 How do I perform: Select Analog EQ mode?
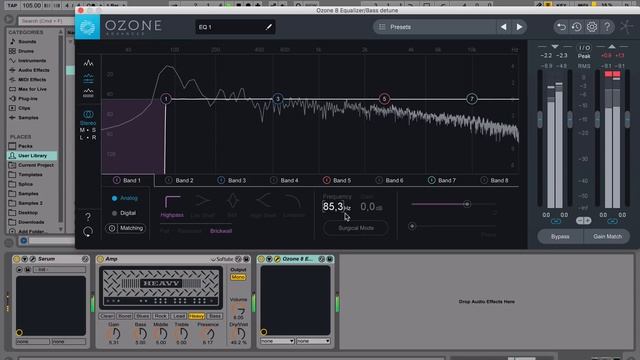(x=124, y=198)
